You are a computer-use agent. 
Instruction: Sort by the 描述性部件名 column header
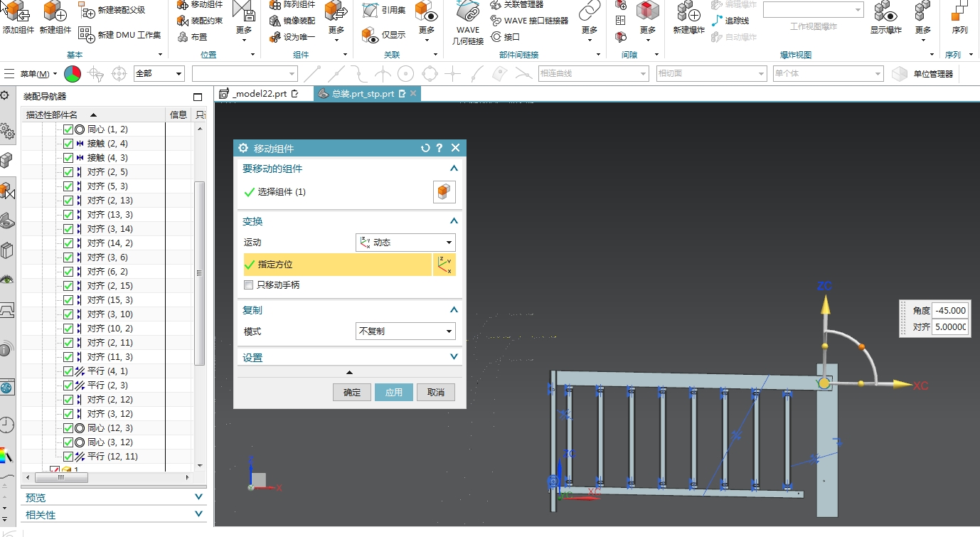tap(94, 115)
